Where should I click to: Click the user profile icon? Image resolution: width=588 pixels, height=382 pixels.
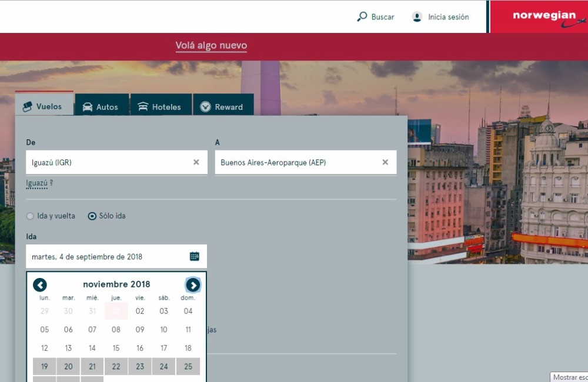[417, 17]
